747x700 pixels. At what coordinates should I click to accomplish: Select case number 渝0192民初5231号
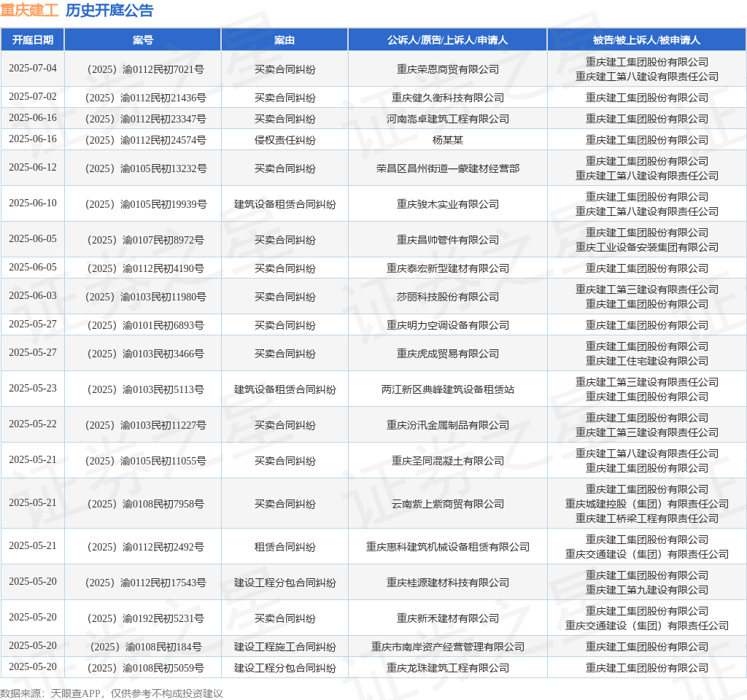coord(145,618)
